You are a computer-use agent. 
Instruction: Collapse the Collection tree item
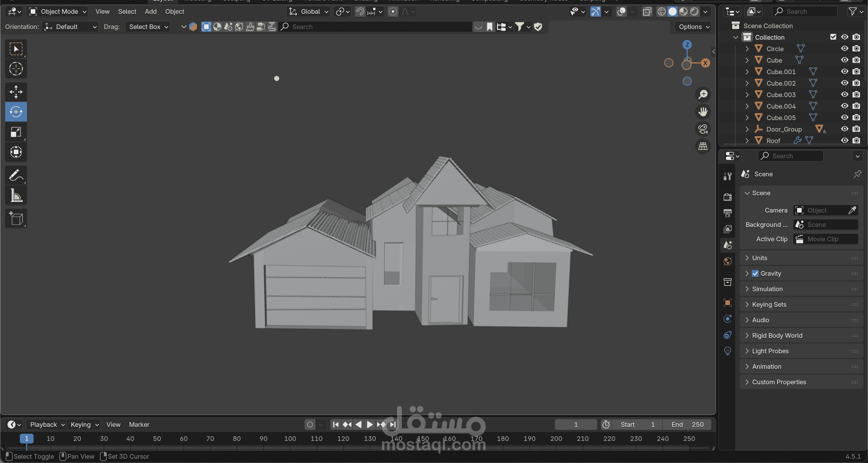[x=735, y=37]
